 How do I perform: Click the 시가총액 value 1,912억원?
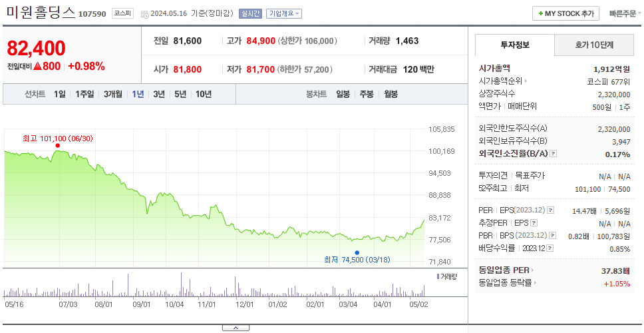[x=611, y=69]
